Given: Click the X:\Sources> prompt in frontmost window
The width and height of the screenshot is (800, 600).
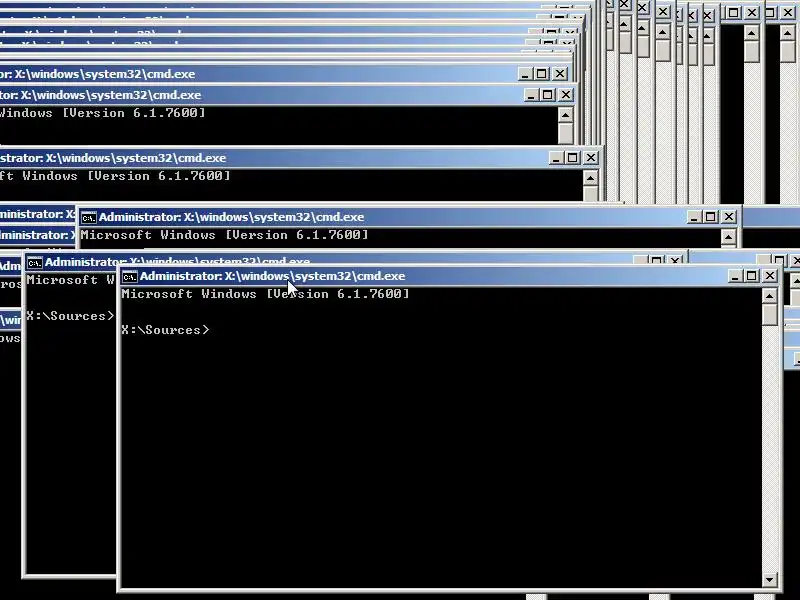Looking at the screenshot, I should [x=165, y=330].
